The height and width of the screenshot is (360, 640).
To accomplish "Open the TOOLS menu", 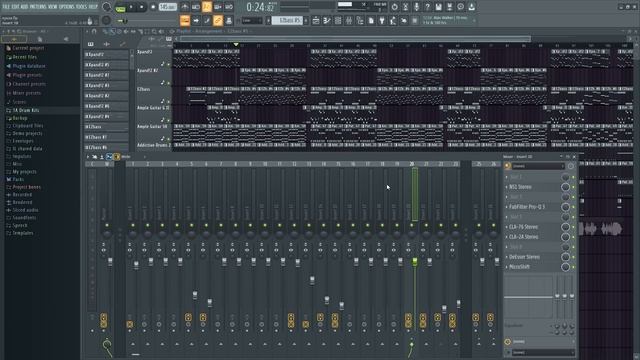I will tap(81, 7).
